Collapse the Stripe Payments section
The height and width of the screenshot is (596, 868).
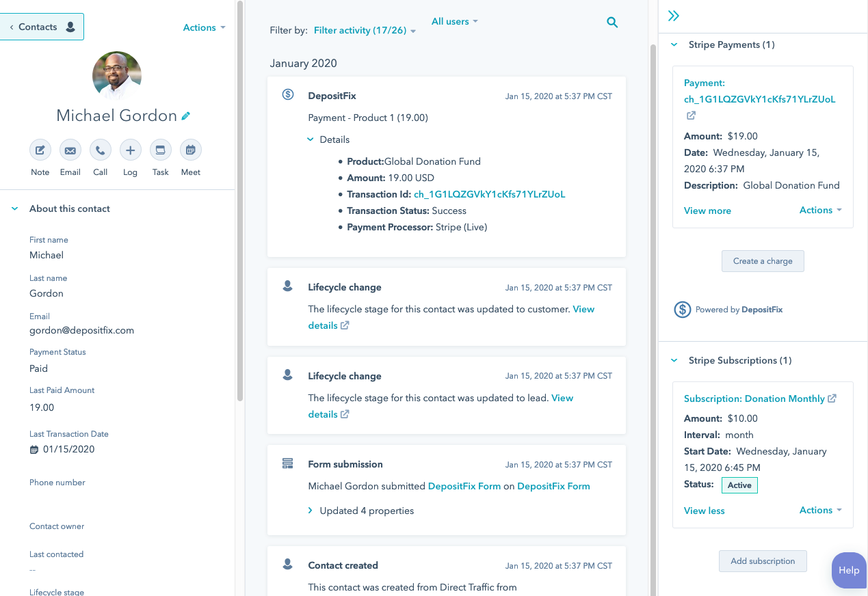[x=674, y=44]
